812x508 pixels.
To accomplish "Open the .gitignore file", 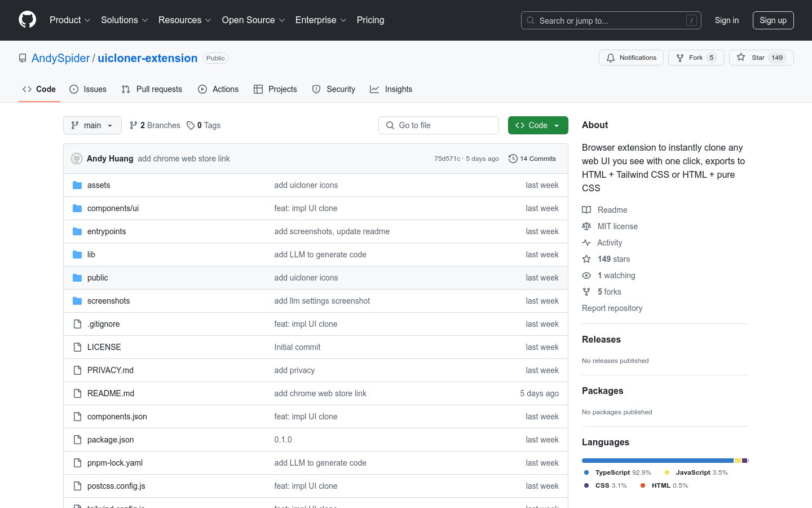I will pos(103,324).
